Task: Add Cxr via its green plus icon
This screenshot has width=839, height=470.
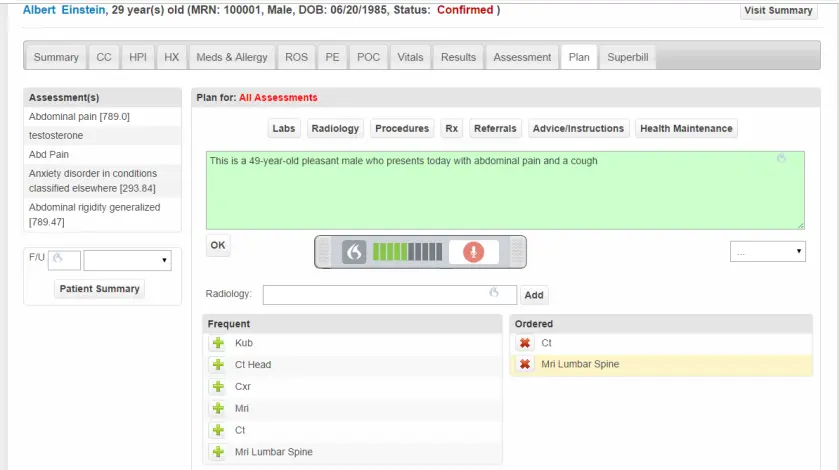Action: point(218,386)
